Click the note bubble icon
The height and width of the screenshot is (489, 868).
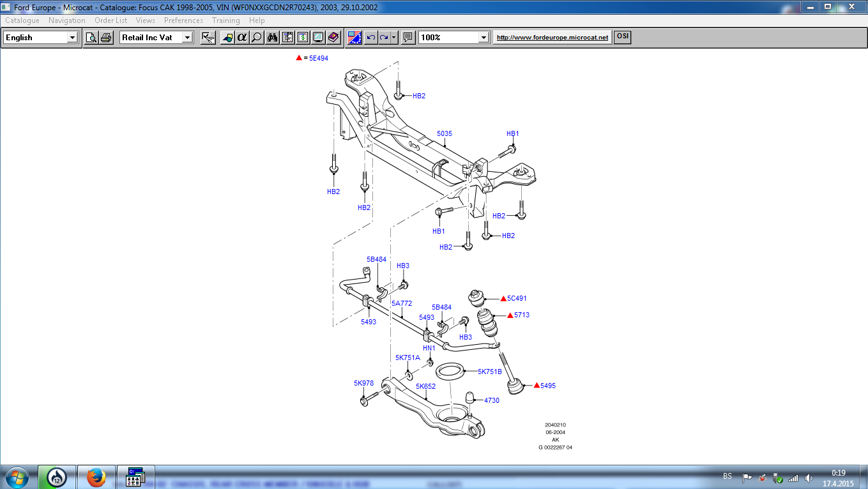pyautogui.click(x=408, y=38)
